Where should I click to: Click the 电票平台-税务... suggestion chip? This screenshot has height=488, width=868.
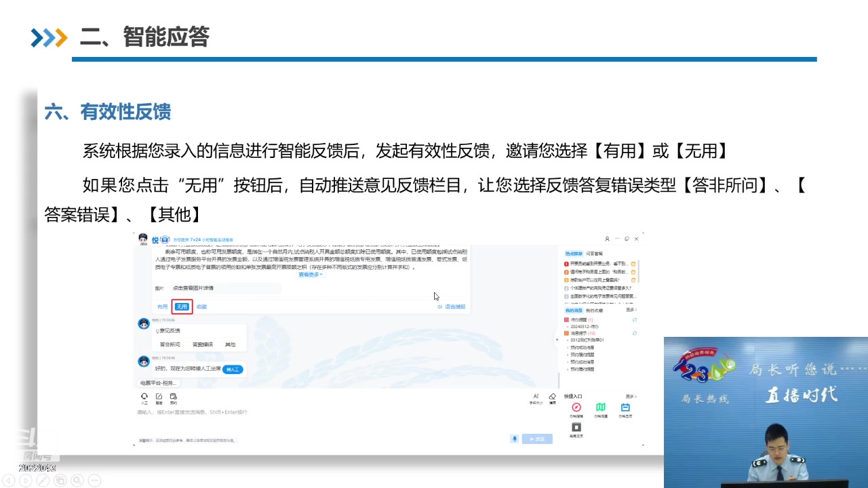click(x=158, y=383)
